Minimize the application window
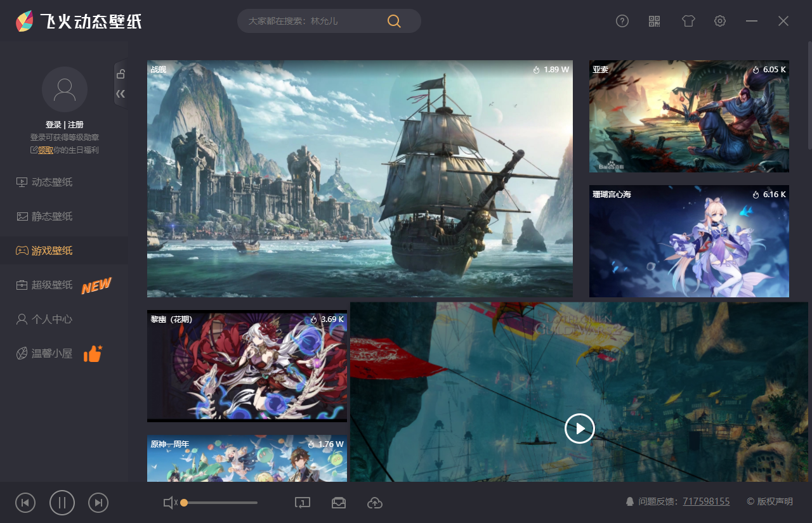Image resolution: width=812 pixels, height=523 pixels. click(x=752, y=21)
